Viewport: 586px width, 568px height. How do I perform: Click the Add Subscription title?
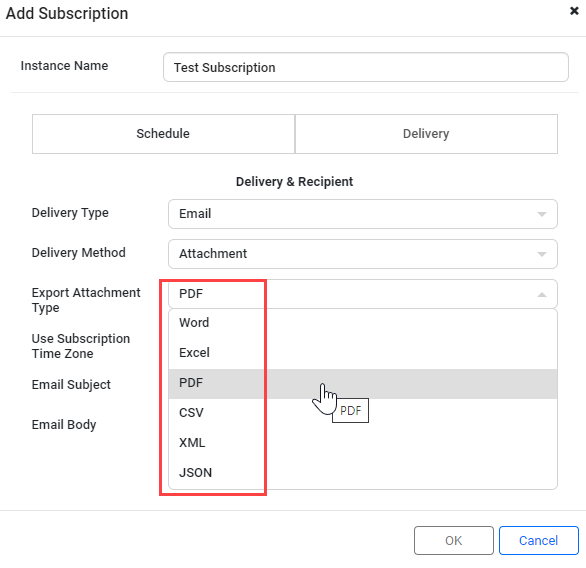(x=67, y=13)
